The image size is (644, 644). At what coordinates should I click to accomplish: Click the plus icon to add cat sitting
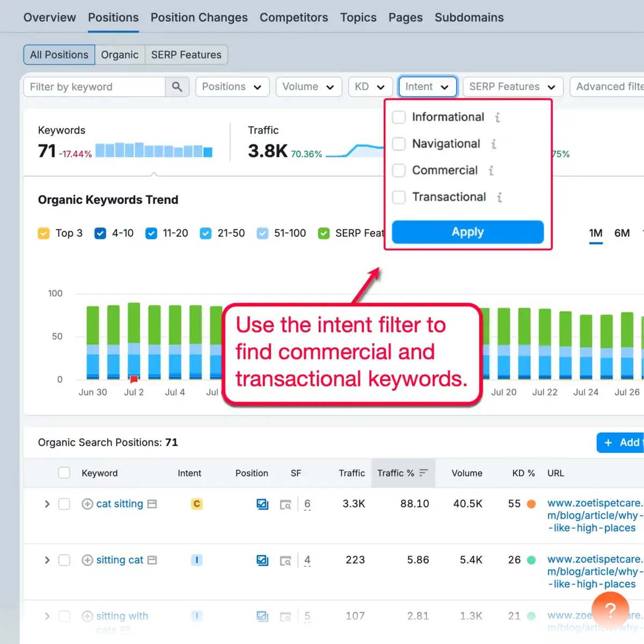point(87,504)
